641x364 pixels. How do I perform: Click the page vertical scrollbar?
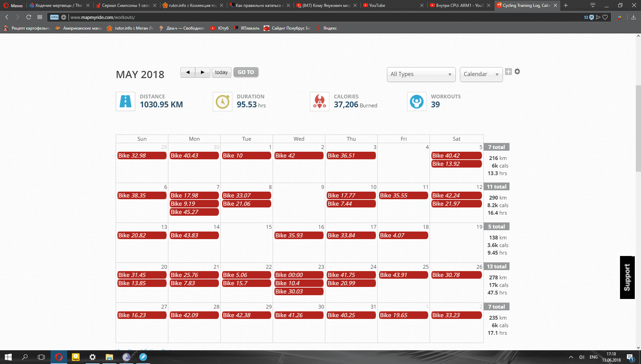pyautogui.click(x=638, y=128)
